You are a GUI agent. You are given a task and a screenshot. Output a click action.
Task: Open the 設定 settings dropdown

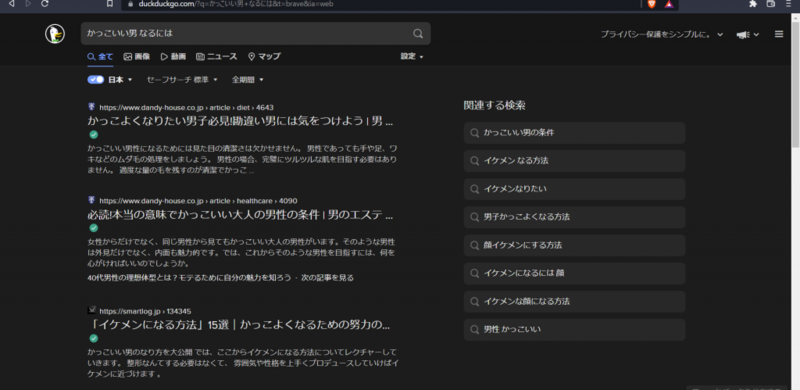(412, 57)
